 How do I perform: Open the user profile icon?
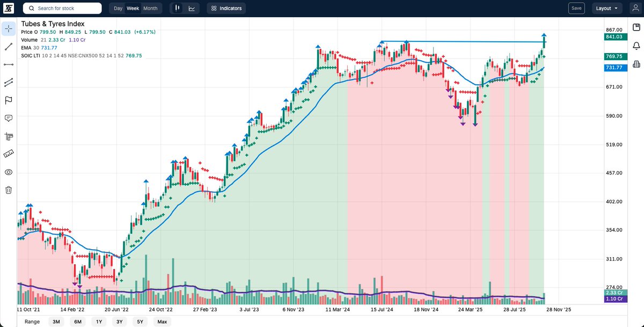coord(635,8)
